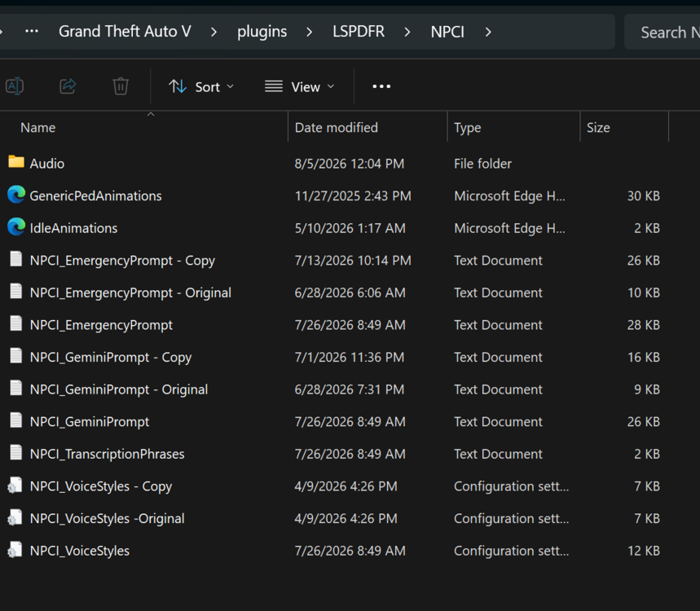
Task: Select the Audio folder icon
Action: pyautogui.click(x=16, y=161)
